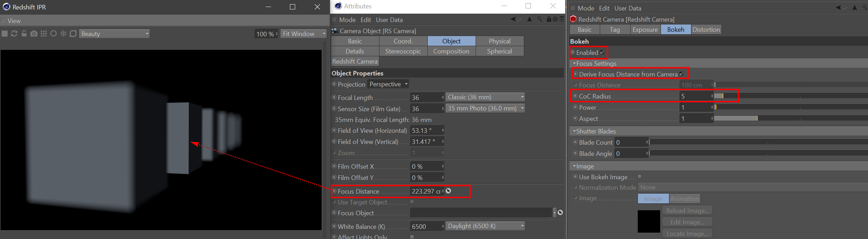Open new attribute manager with plus icon
This screenshot has width=868, height=239.
(562, 19)
